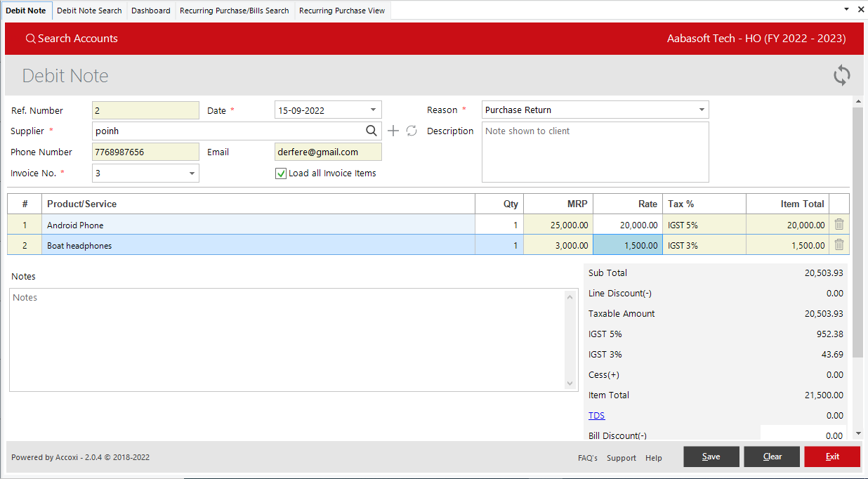Click the Clear button

772,457
